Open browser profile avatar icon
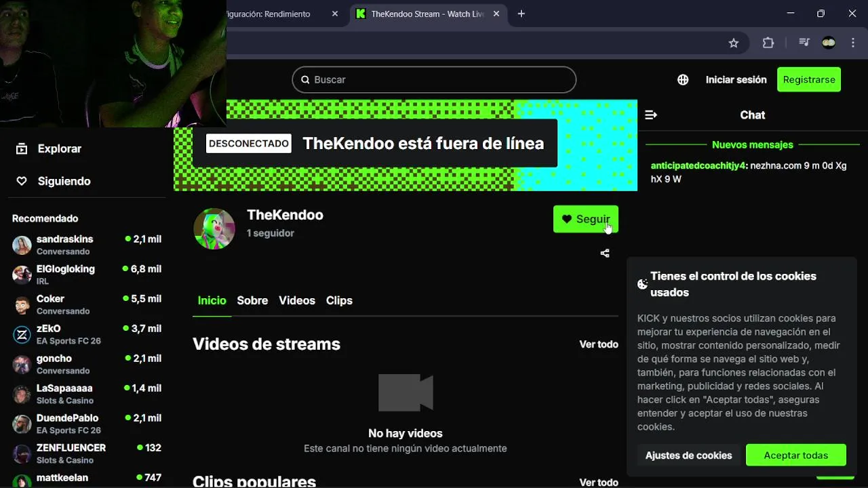 click(x=829, y=43)
